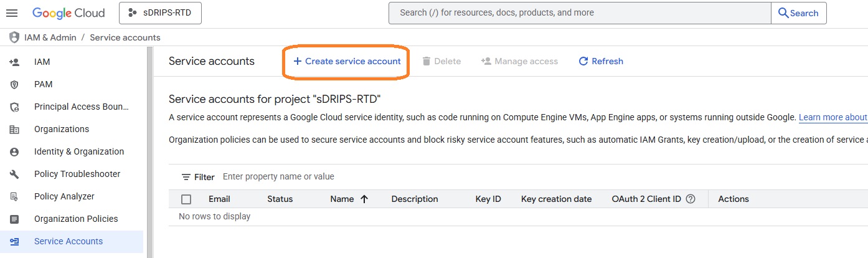The width and height of the screenshot is (868, 258).
Task: Click the greyed Manage access button
Action: click(x=519, y=61)
